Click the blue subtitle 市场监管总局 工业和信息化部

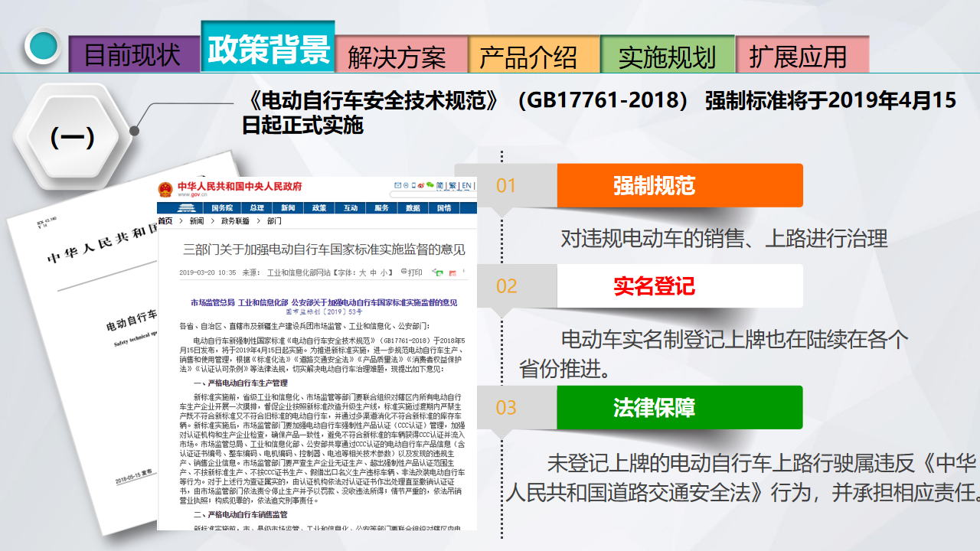323,302
